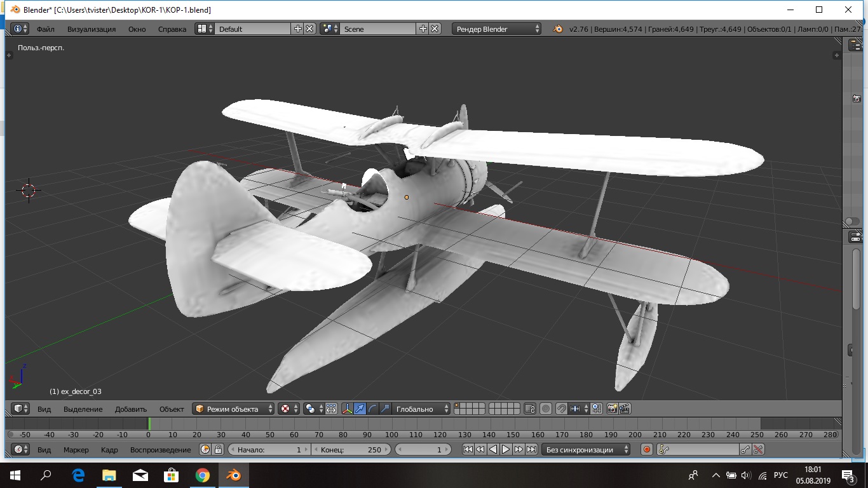Image resolution: width=868 pixels, height=488 pixels.
Task: Open the Файл menu
Action: tap(45, 29)
